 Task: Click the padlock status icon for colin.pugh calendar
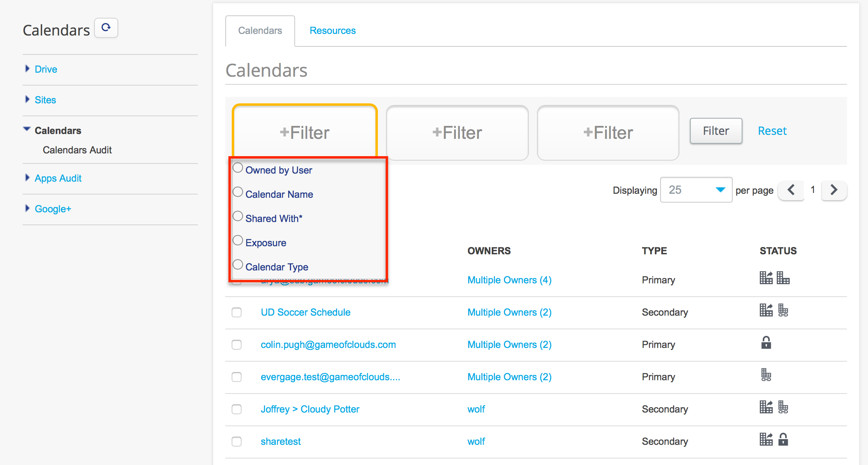tap(766, 343)
